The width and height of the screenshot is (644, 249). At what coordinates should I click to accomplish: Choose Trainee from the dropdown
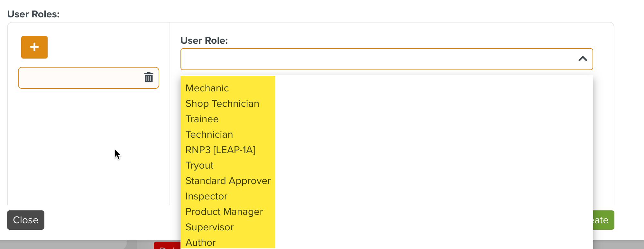pyautogui.click(x=202, y=119)
